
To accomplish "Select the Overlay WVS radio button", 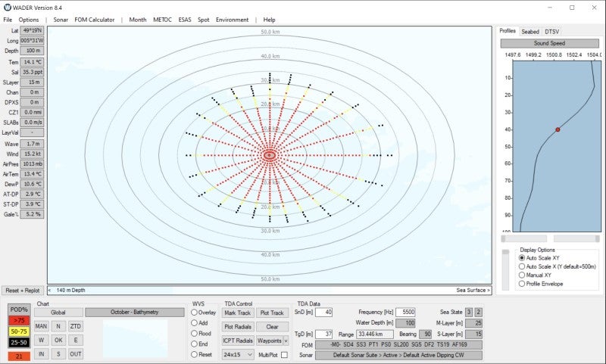I will (195, 312).
